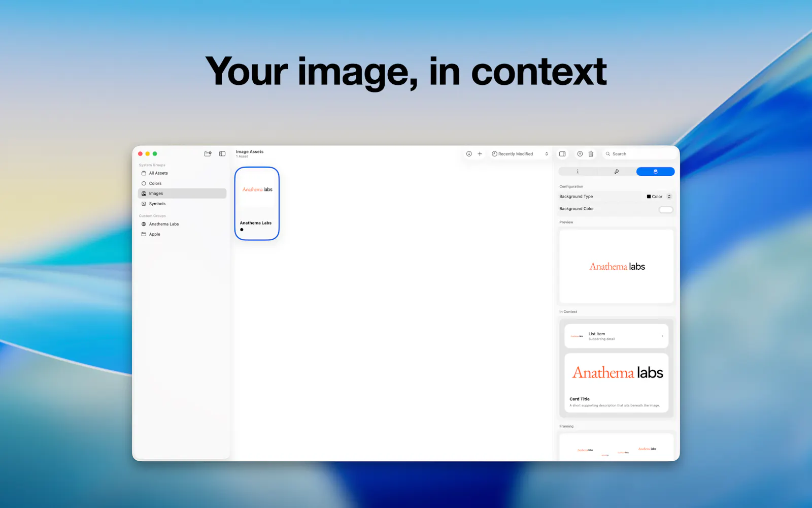
Task: Click the Images sidebar icon
Action: pos(144,194)
